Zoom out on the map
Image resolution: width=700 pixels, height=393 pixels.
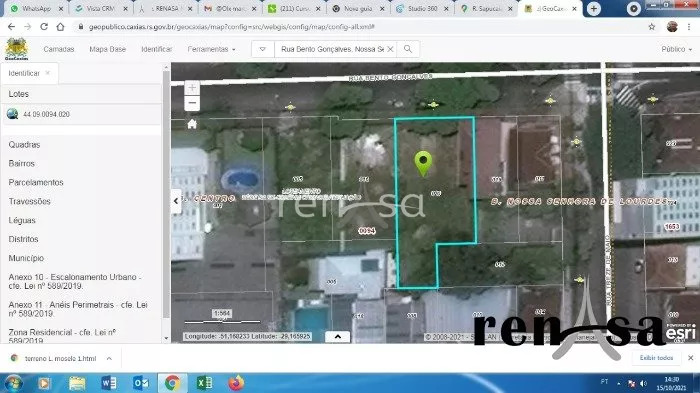point(192,103)
